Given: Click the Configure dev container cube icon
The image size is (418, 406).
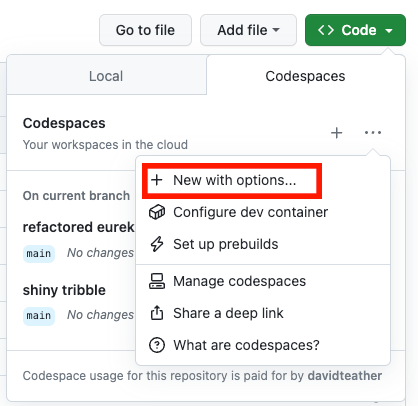Looking at the screenshot, I should click(x=157, y=212).
